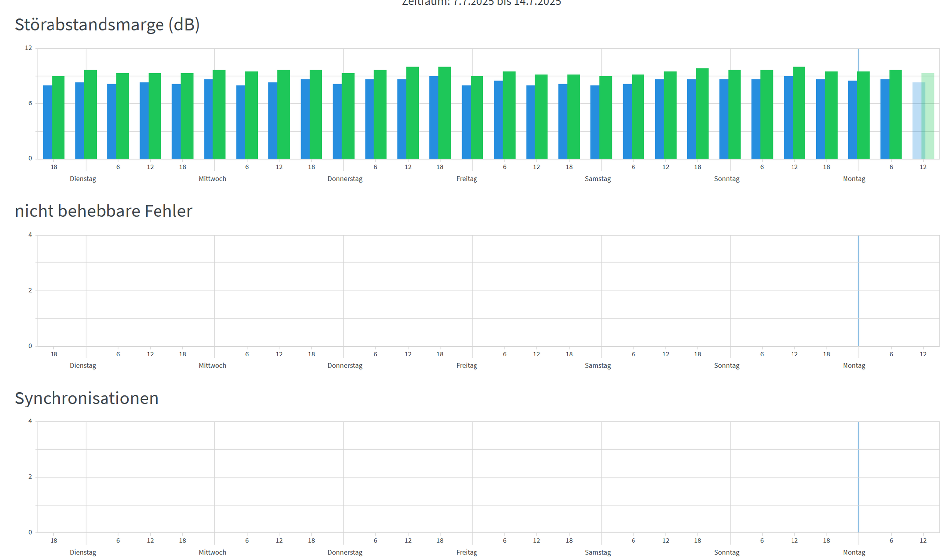This screenshot has width=951, height=560.
Task: Click the Synchronisationen heading
Action: pyautogui.click(x=86, y=398)
